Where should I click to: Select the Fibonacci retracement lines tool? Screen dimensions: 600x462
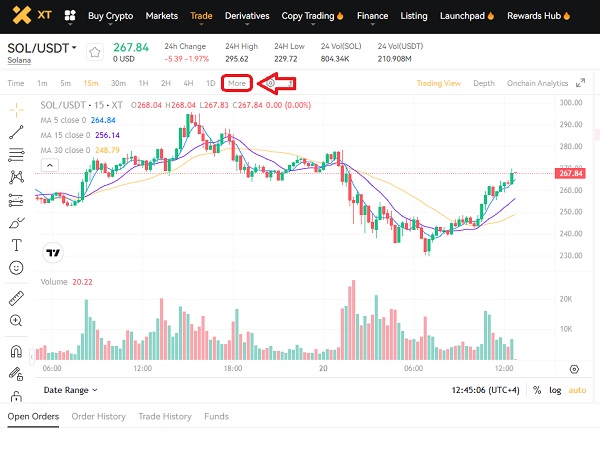coord(16,155)
